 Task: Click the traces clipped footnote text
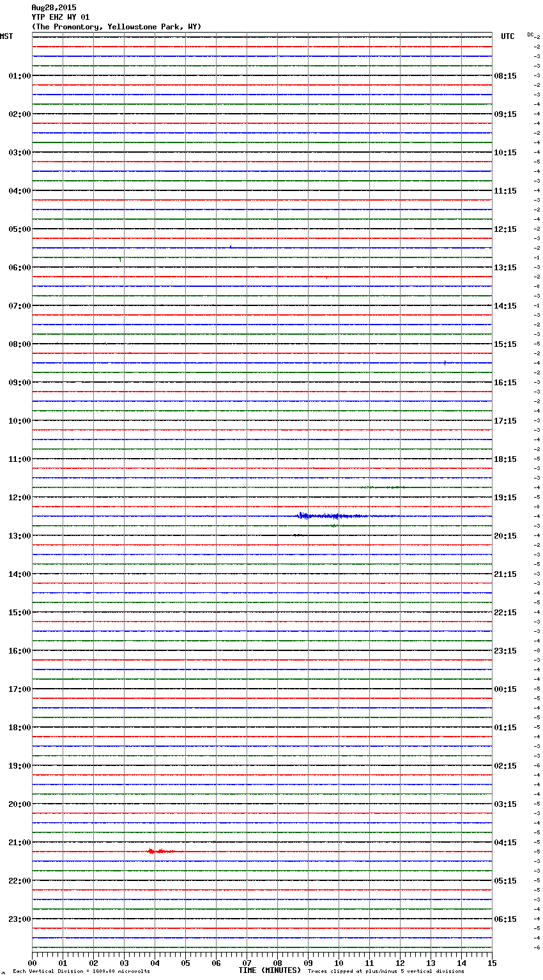click(386, 972)
